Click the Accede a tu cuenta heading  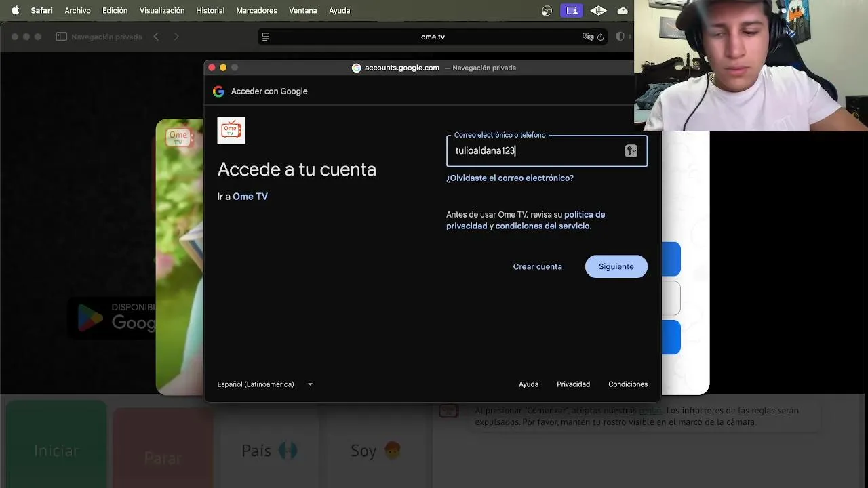click(296, 169)
